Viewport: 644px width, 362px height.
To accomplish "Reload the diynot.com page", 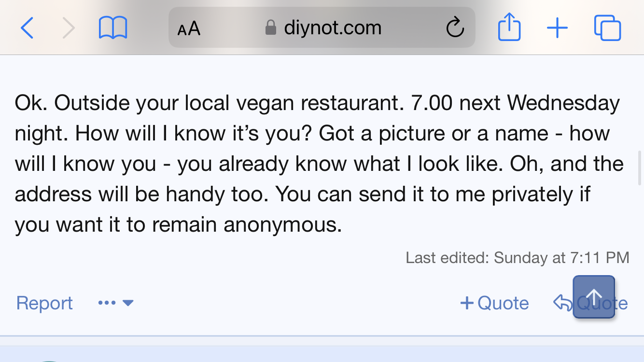I will 455,28.
